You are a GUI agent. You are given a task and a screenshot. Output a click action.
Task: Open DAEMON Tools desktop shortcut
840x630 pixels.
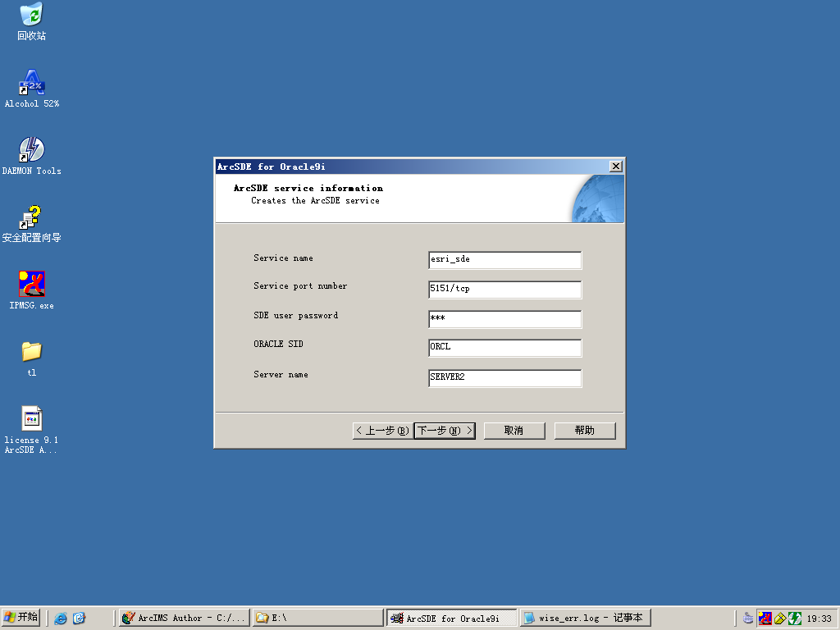31,150
